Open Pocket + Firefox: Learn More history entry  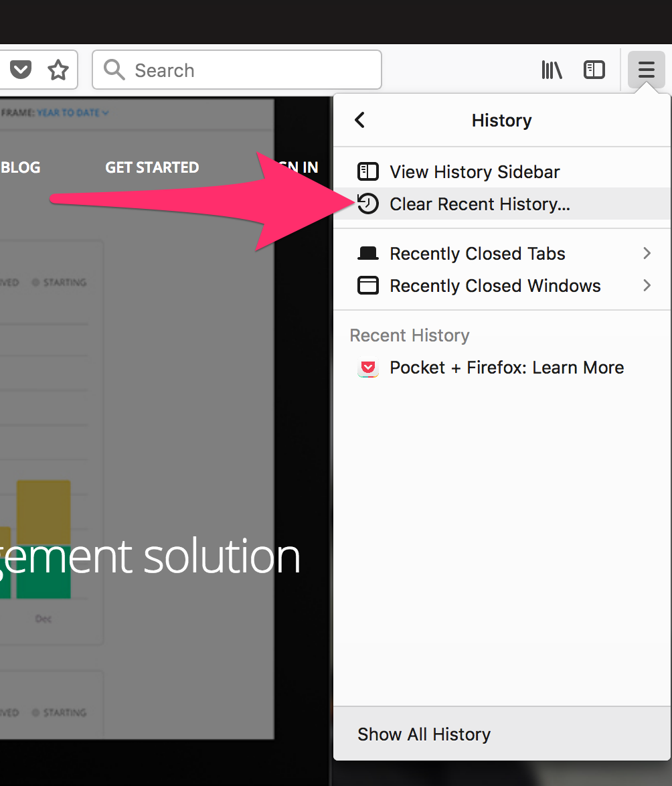[x=506, y=368]
